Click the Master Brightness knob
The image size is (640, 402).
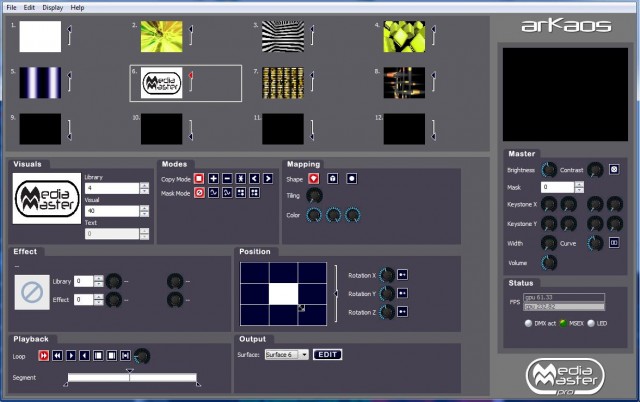pyautogui.click(x=549, y=170)
